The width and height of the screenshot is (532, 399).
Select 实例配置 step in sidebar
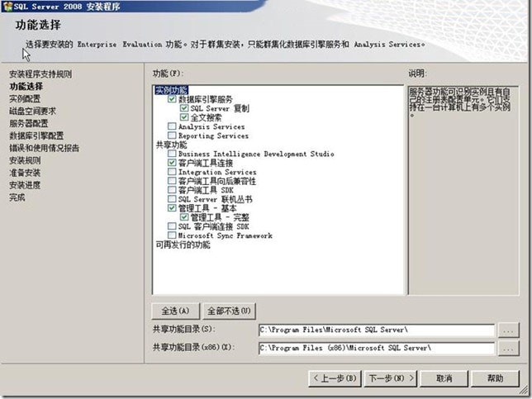(25, 98)
